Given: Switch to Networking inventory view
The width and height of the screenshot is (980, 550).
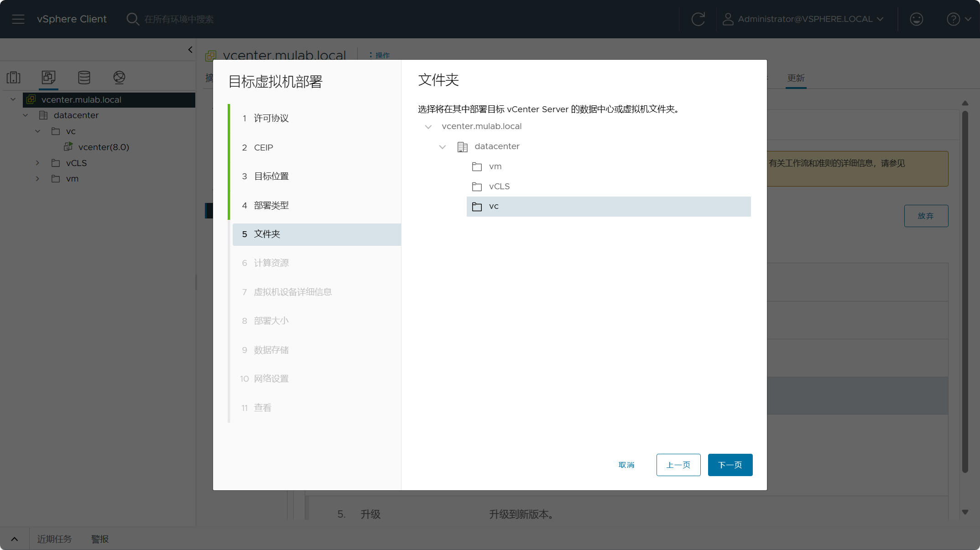Looking at the screenshot, I should coord(119,78).
